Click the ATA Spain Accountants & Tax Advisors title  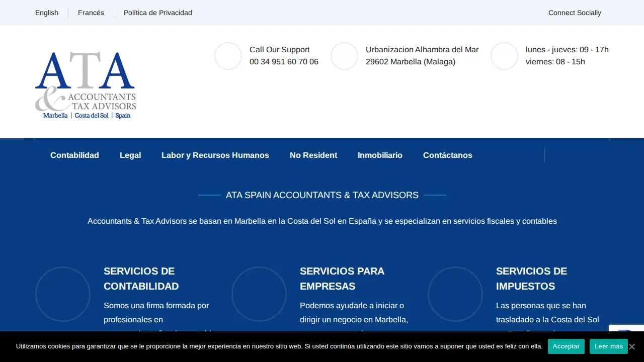pyautogui.click(x=322, y=195)
